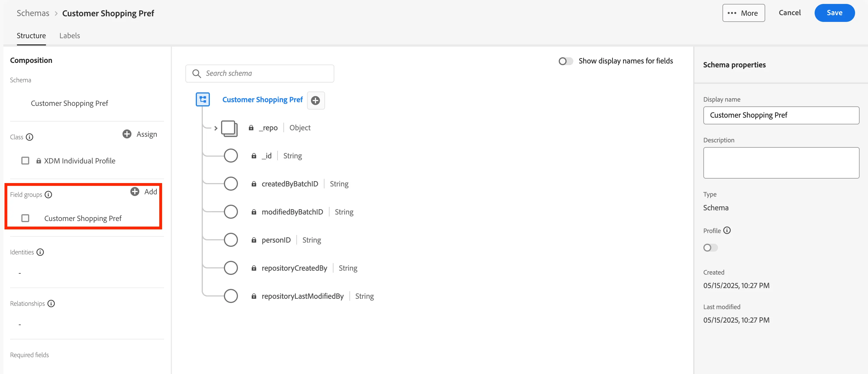The image size is (868, 374).
Task: Click the Save button
Action: coord(834,13)
